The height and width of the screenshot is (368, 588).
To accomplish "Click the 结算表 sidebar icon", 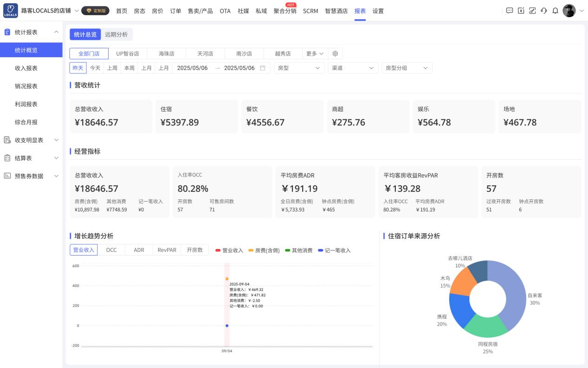I will tap(7, 158).
